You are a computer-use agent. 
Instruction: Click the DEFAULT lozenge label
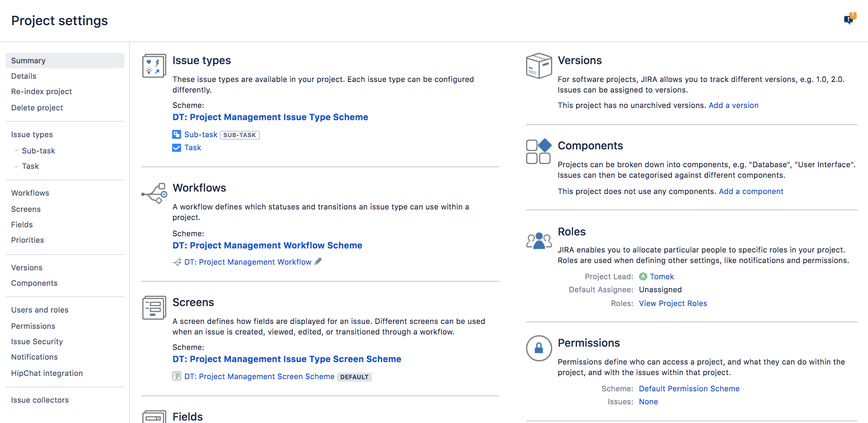354,377
